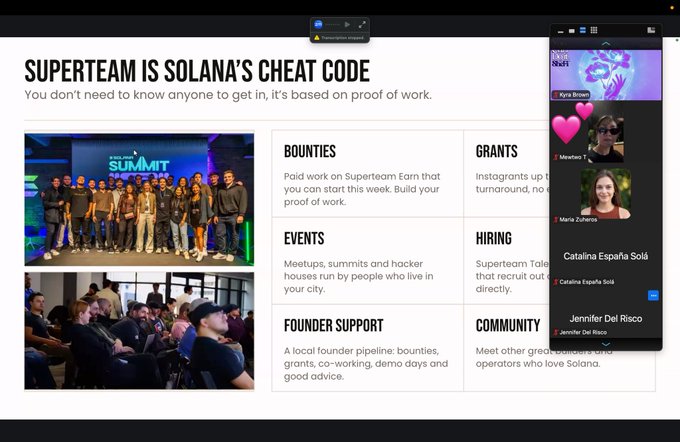Screen dimensions: 680x442
Task: Click the COMMUNITY heading on the slide
Action: [x=508, y=326]
